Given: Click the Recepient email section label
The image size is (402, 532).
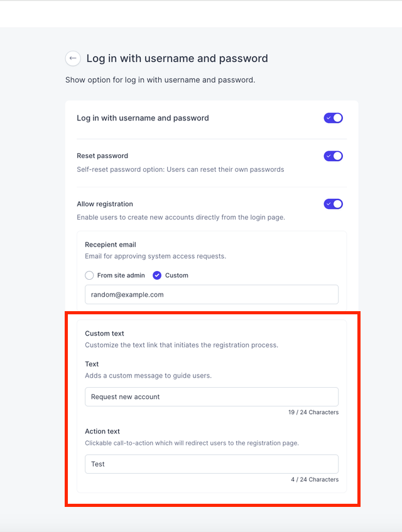Looking at the screenshot, I should coord(111,245).
